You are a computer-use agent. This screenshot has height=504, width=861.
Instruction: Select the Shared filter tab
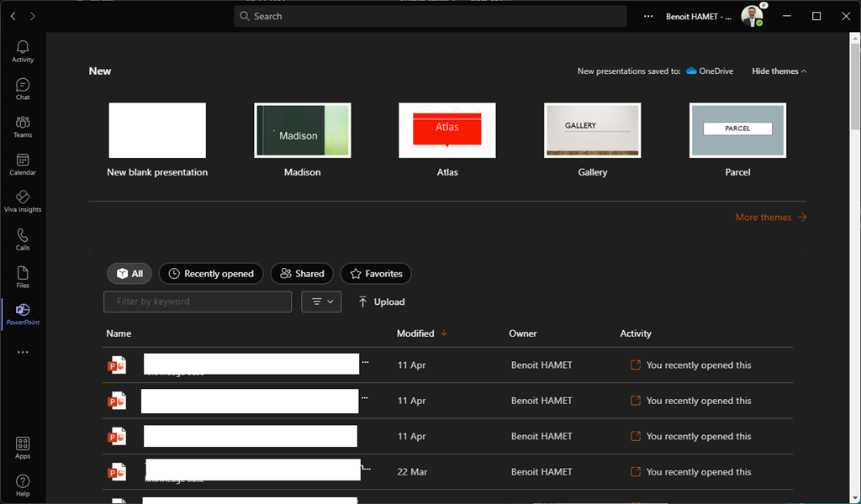(x=302, y=274)
